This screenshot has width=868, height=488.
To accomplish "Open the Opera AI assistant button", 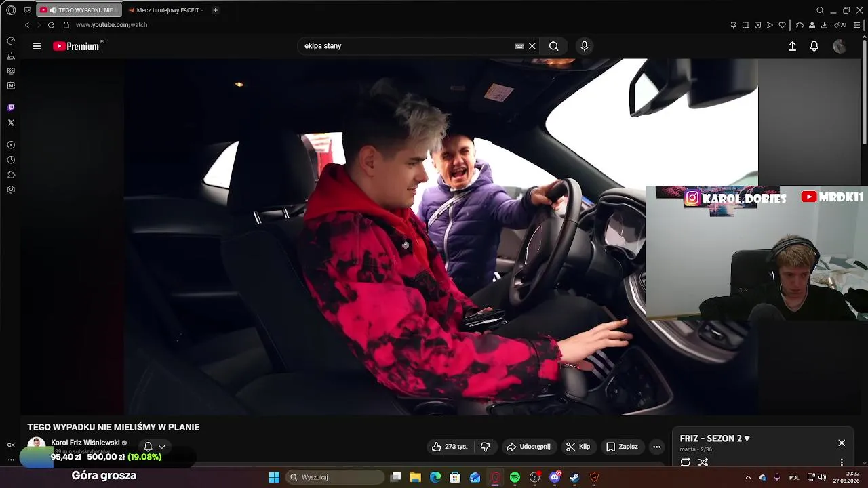I will pyautogui.click(x=840, y=25).
